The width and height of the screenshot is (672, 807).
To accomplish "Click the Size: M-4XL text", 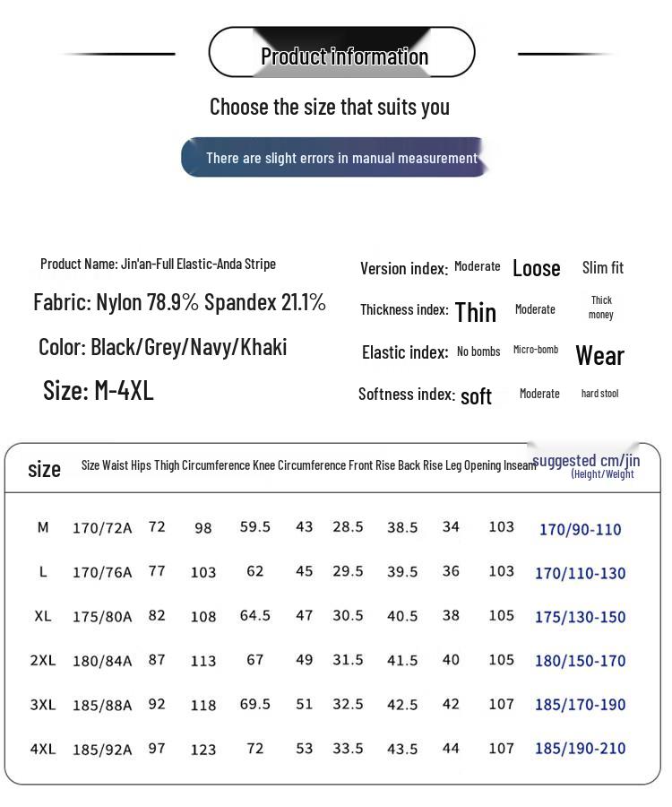I will (99, 390).
